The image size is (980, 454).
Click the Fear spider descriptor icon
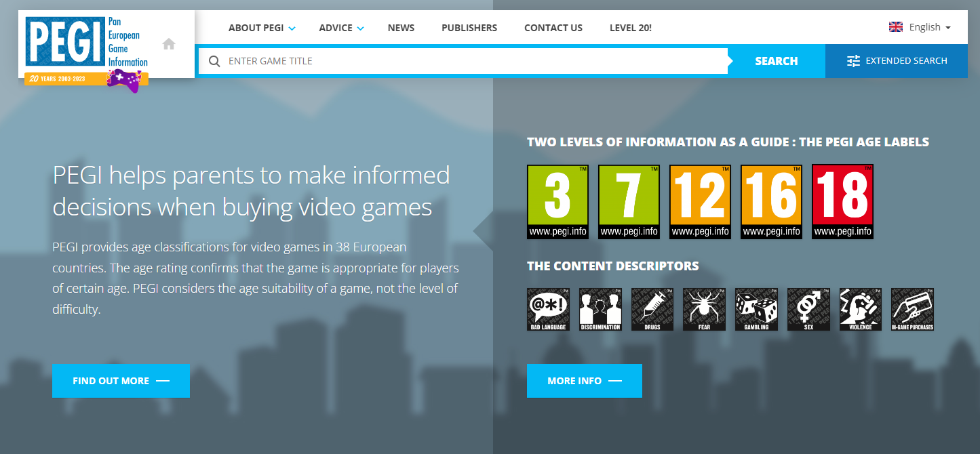pyautogui.click(x=704, y=310)
